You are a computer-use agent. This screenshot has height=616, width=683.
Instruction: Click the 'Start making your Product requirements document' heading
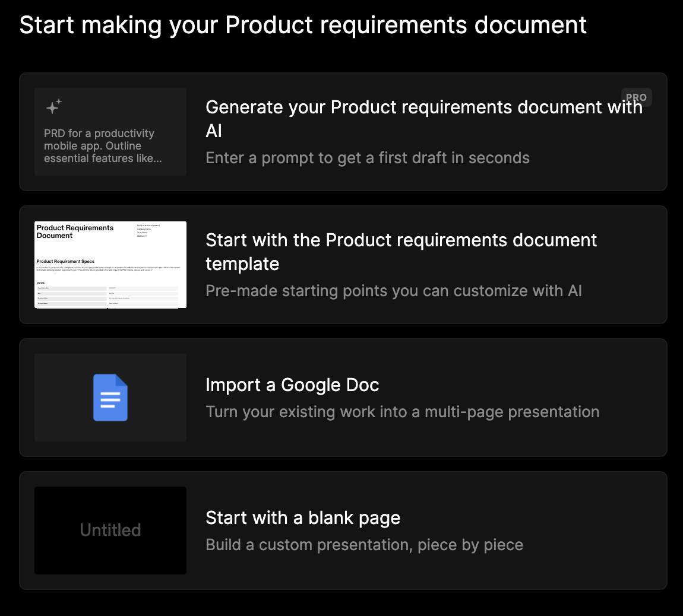[303, 25]
